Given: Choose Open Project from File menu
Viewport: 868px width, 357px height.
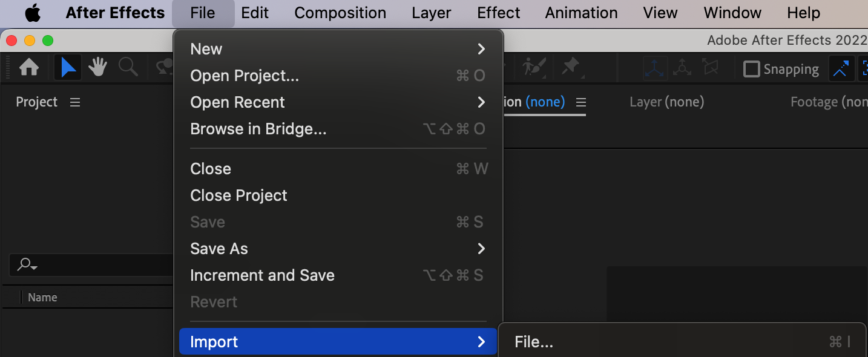Looking at the screenshot, I should [x=245, y=76].
